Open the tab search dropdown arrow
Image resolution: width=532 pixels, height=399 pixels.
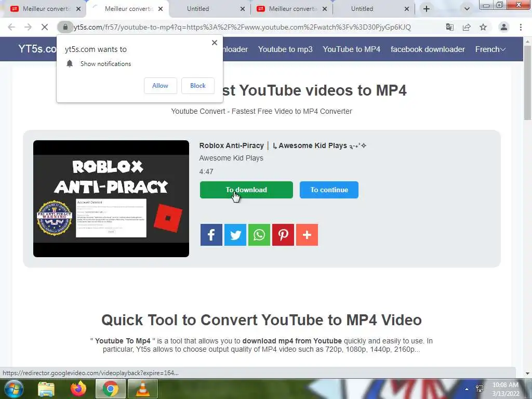click(467, 9)
